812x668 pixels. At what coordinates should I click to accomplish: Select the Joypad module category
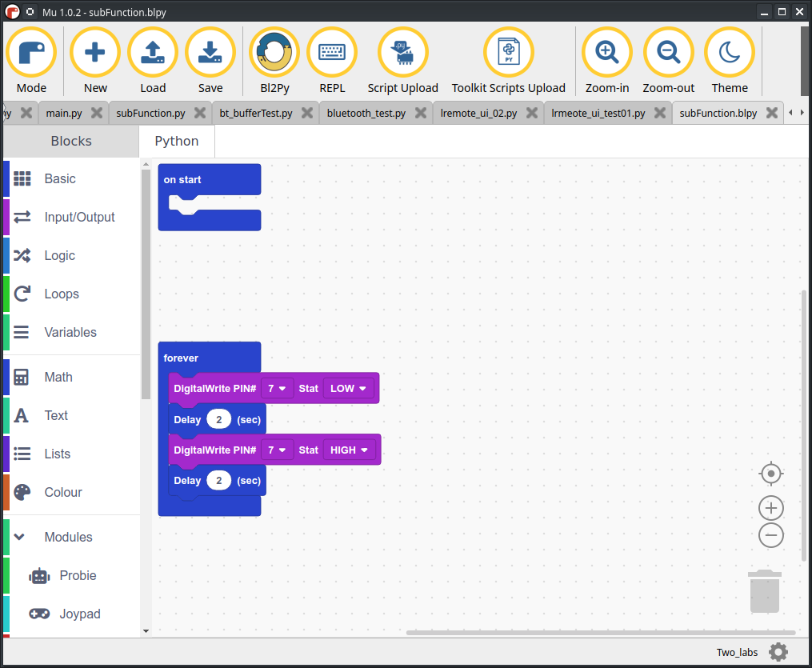71,614
